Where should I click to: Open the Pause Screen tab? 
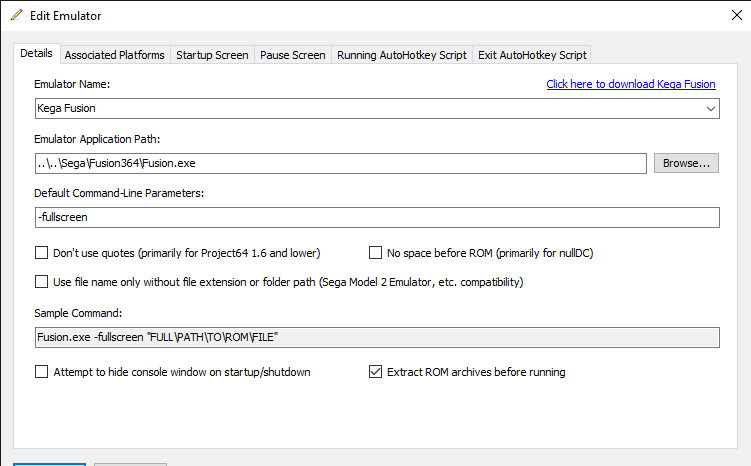pos(293,55)
